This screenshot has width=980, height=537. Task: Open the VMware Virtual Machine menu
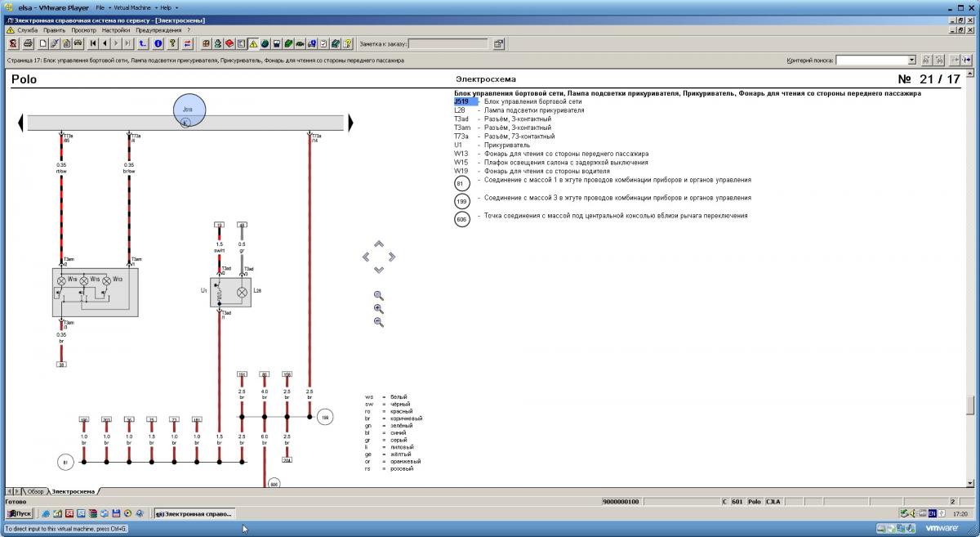(135, 7)
